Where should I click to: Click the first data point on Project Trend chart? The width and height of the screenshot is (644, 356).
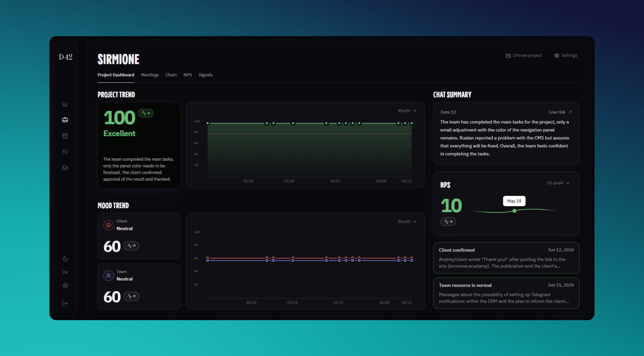(208, 123)
